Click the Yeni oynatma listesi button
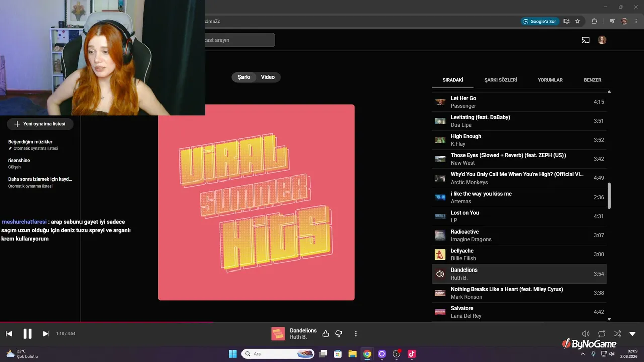The width and height of the screenshot is (644, 362). tap(40, 124)
